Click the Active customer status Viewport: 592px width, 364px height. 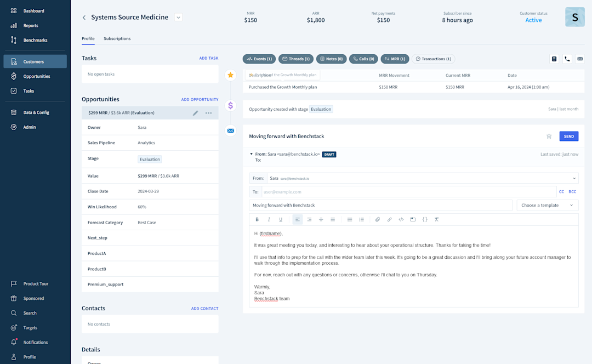click(x=533, y=20)
